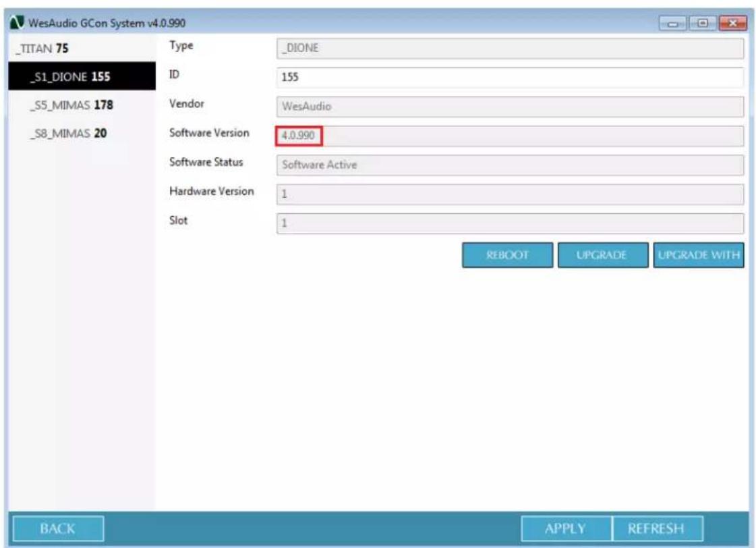Click the ID input field showing 155
756x548 pixels.
coord(510,77)
